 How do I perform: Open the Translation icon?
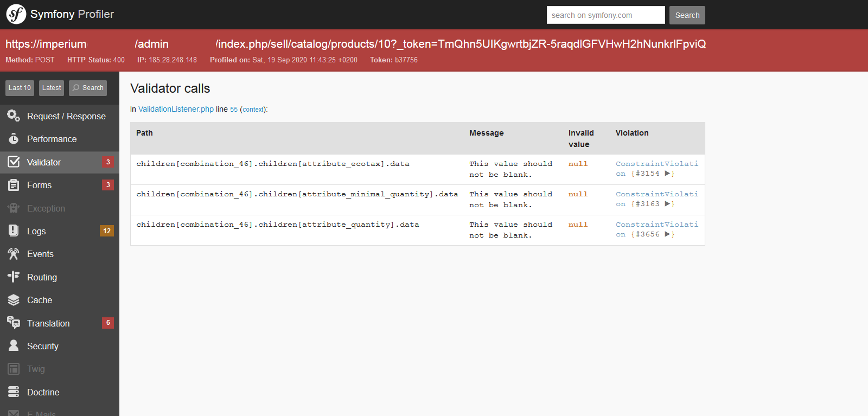tap(14, 323)
